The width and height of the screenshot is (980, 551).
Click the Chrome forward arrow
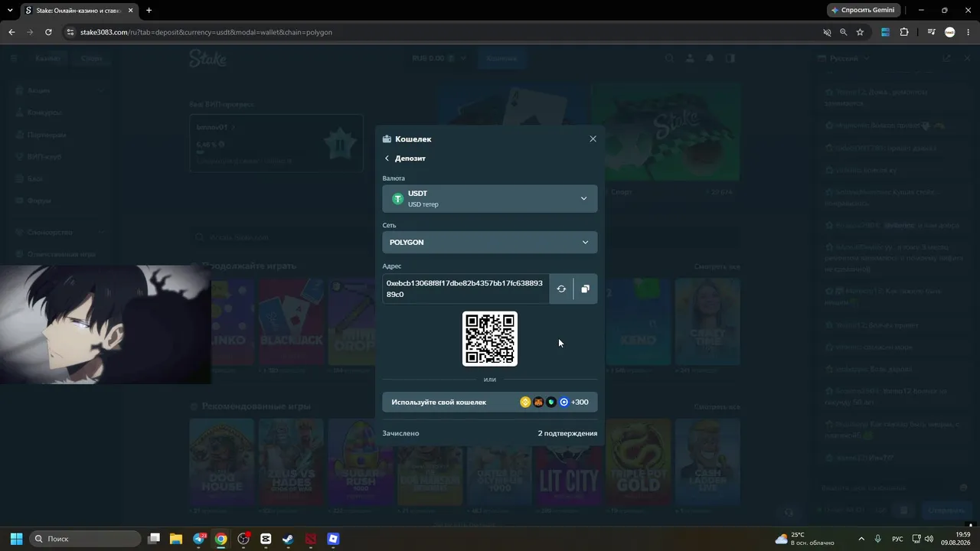pos(30,32)
